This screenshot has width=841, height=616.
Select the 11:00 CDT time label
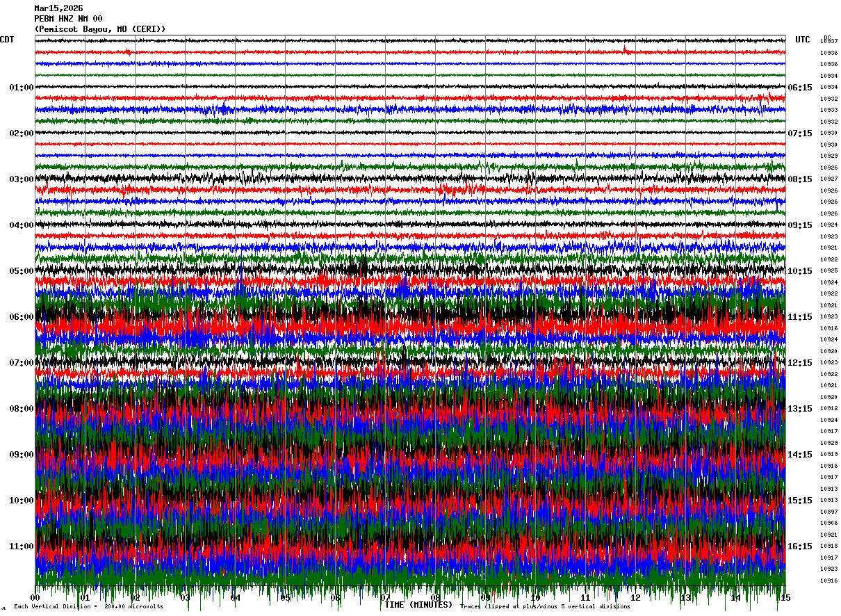(22, 546)
